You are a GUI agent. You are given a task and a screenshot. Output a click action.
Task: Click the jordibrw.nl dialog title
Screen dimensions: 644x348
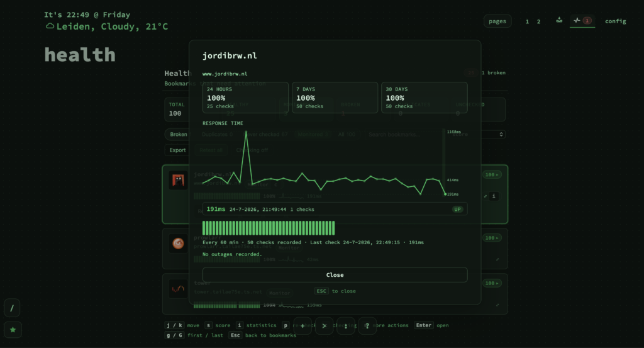point(230,55)
